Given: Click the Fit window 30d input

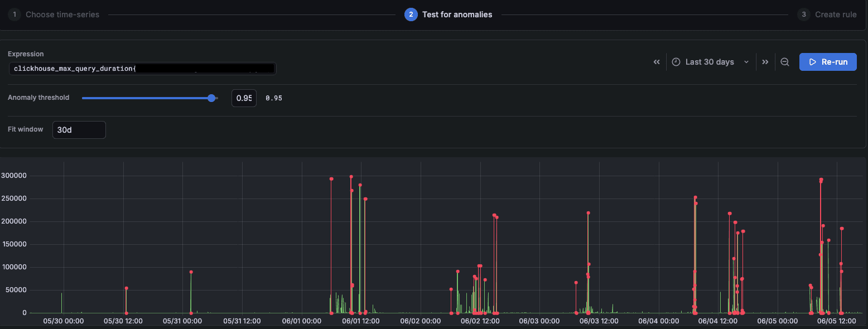Looking at the screenshot, I should (x=79, y=129).
